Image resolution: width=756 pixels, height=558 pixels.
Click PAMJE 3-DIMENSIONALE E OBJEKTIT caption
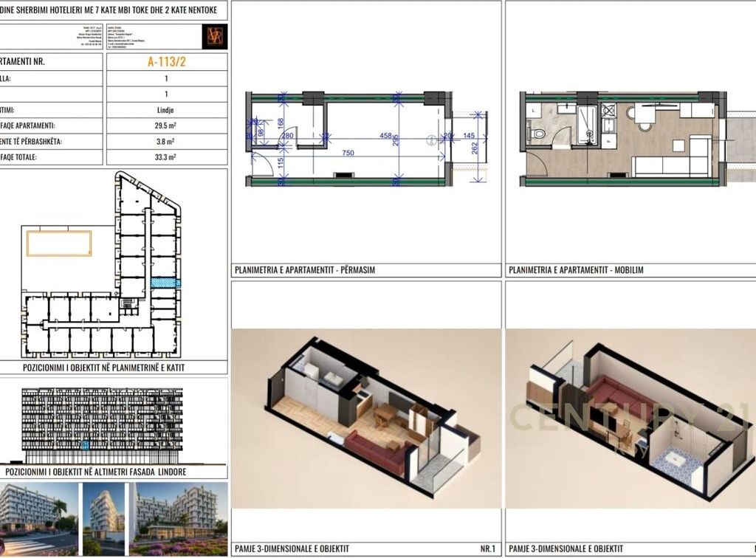[292, 549]
